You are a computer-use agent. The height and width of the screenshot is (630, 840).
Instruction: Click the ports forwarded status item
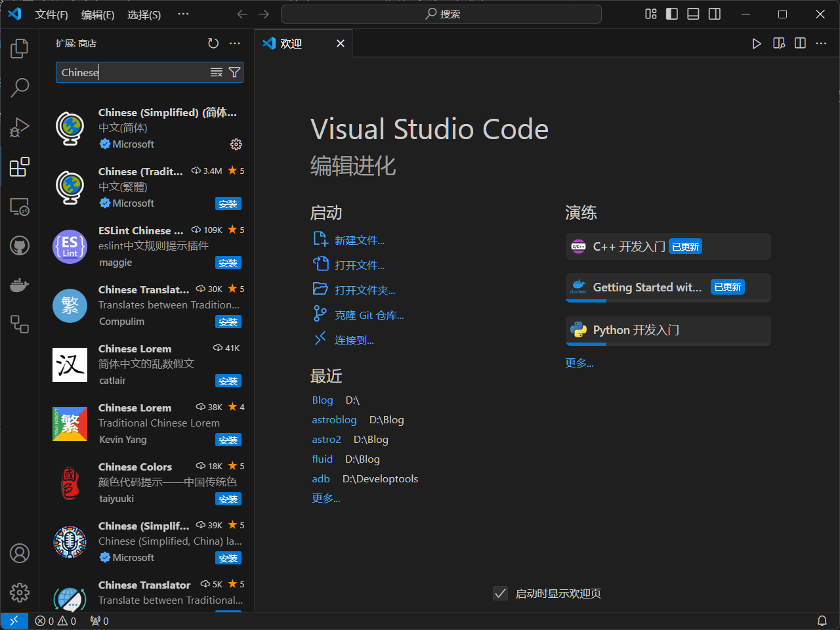coord(99,621)
